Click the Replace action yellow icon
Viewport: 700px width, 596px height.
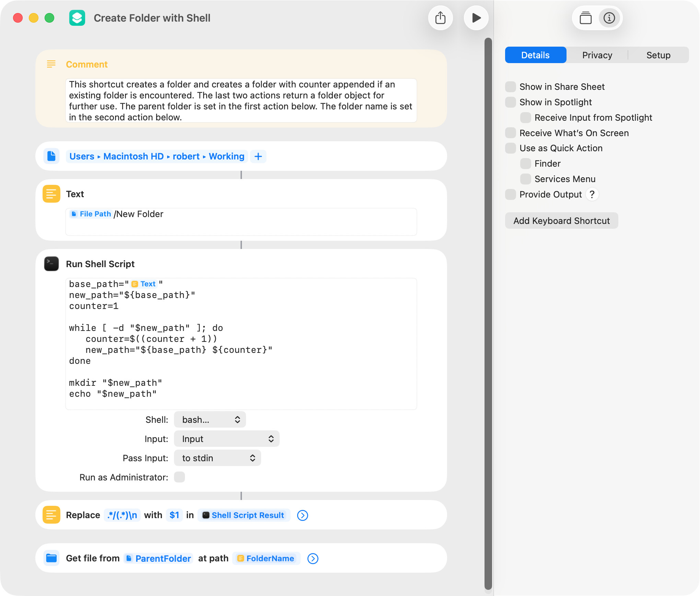tap(51, 515)
